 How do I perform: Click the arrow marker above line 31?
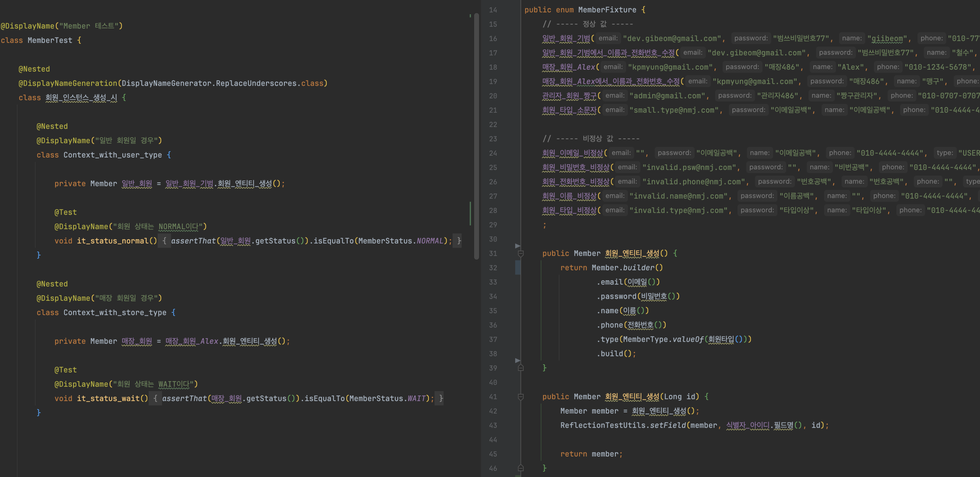pos(517,246)
